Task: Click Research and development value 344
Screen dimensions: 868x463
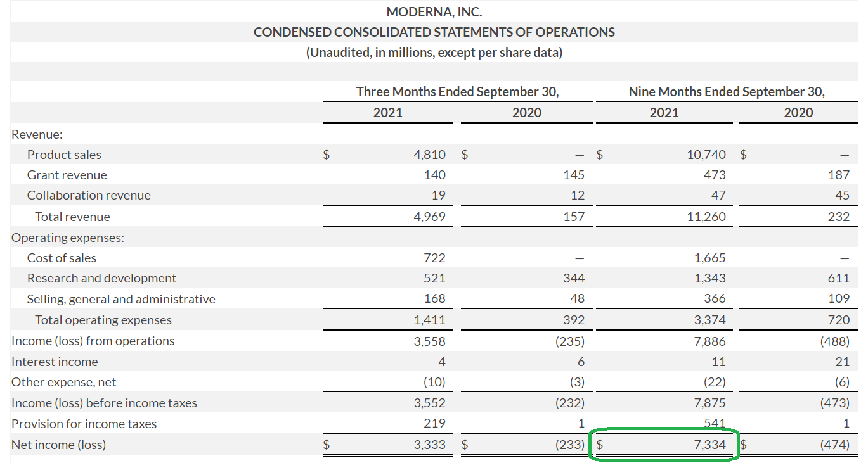Action: [x=573, y=278]
